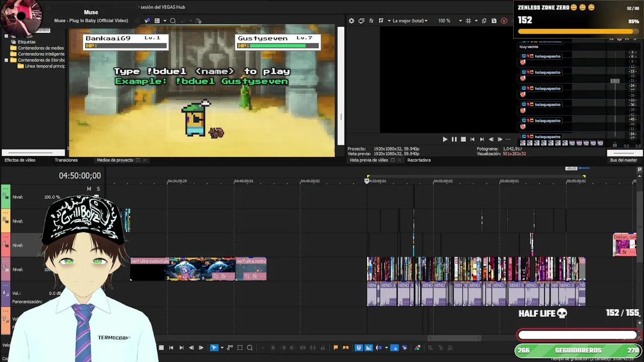Toggle lock envelopes to events
This screenshot has height=362, width=644.
[394, 347]
